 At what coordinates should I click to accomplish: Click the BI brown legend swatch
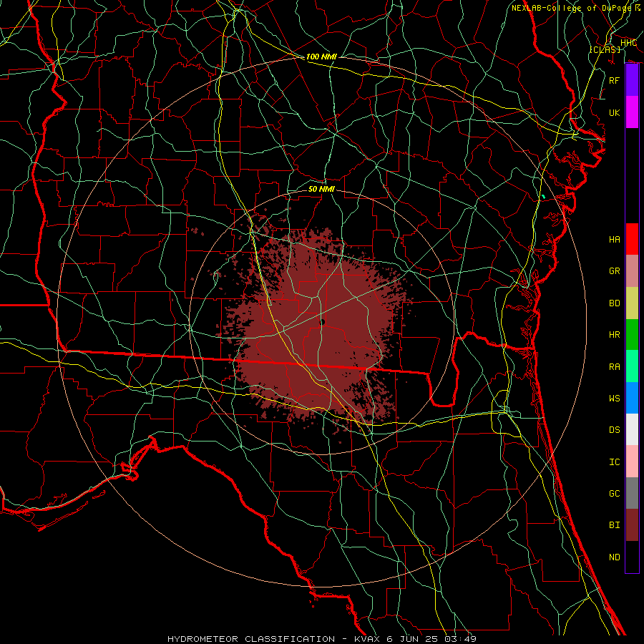click(x=632, y=525)
